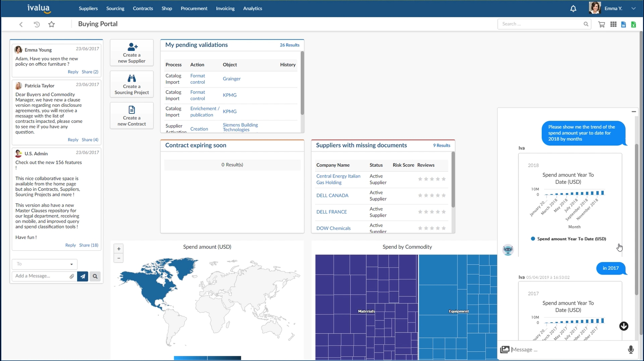Image resolution: width=644 pixels, height=361 pixels.
Task: Click pending validations panel scrollbar
Action: tap(302, 83)
